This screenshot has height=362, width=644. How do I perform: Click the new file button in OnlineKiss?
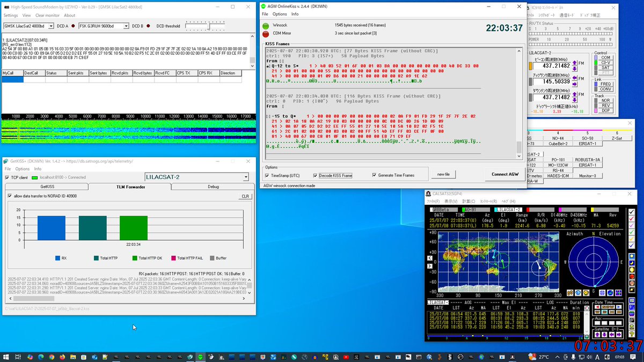coord(443,174)
